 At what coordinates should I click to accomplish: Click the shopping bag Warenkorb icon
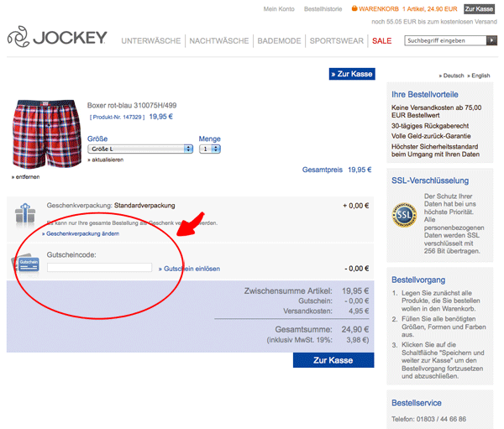click(x=354, y=8)
